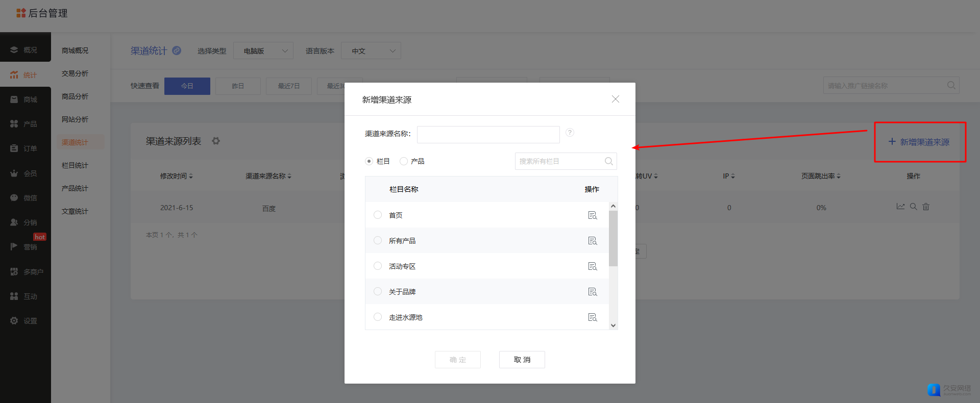Sort the list by 修改时间 column
The image size is (980, 403).
[x=176, y=176]
